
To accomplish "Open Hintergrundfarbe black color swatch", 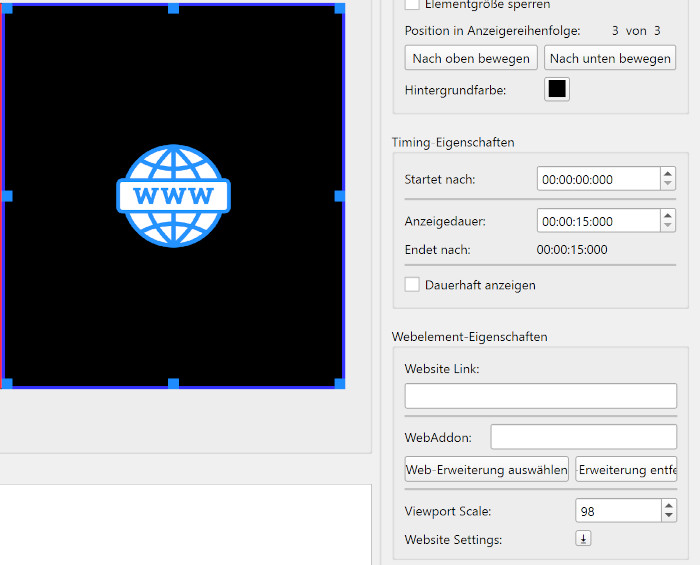I will [557, 89].
